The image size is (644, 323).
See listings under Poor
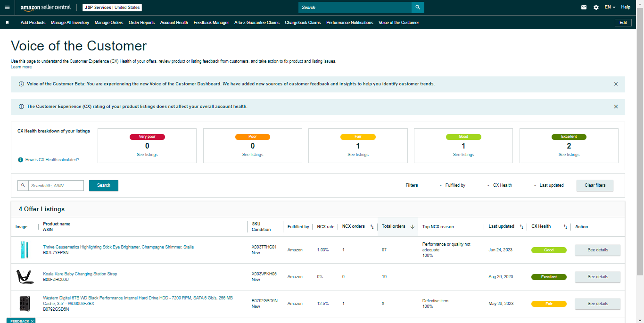click(x=253, y=155)
